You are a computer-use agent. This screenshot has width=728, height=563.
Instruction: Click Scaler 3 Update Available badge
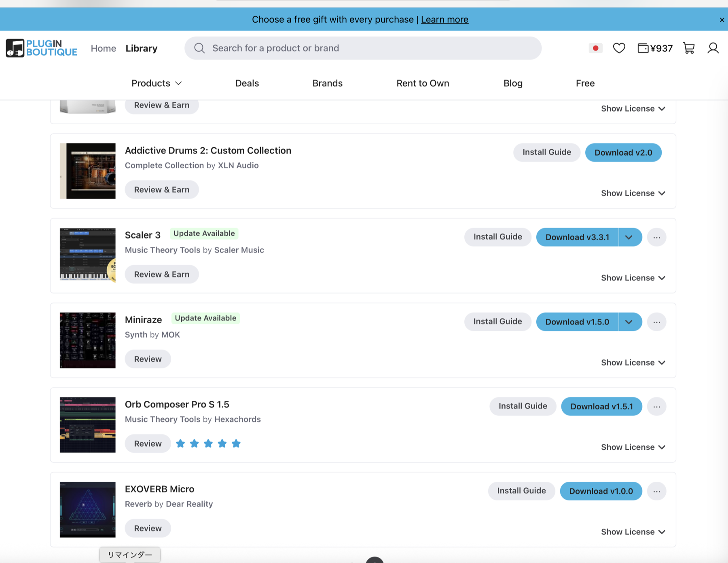click(204, 234)
